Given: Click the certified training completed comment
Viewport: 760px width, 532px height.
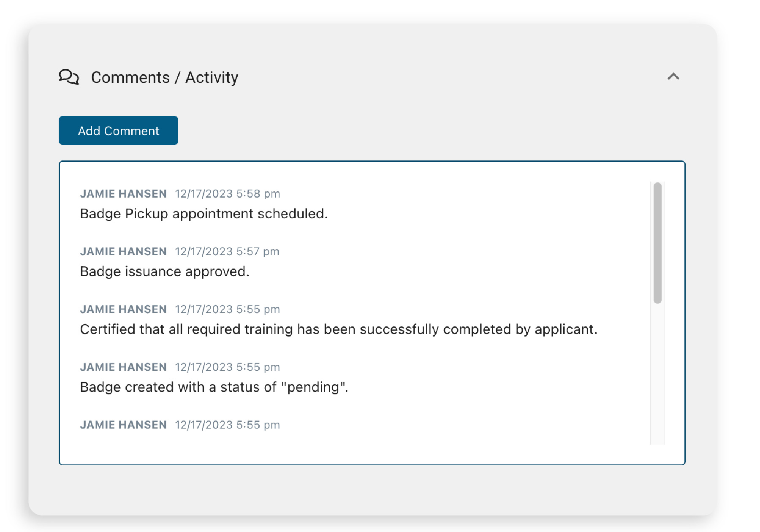Looking at the screenshot, I should [x=339, y=329].
